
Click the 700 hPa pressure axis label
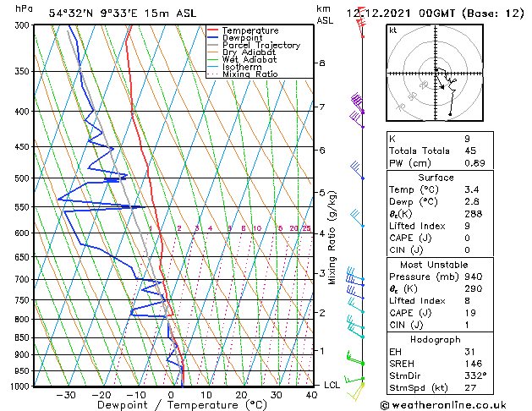click(24, 280)
